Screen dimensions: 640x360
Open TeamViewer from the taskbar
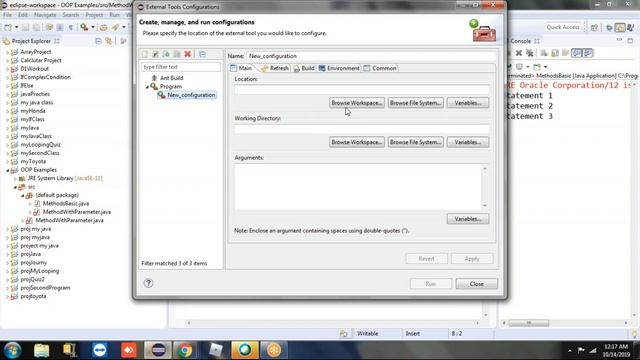point(100,350)
